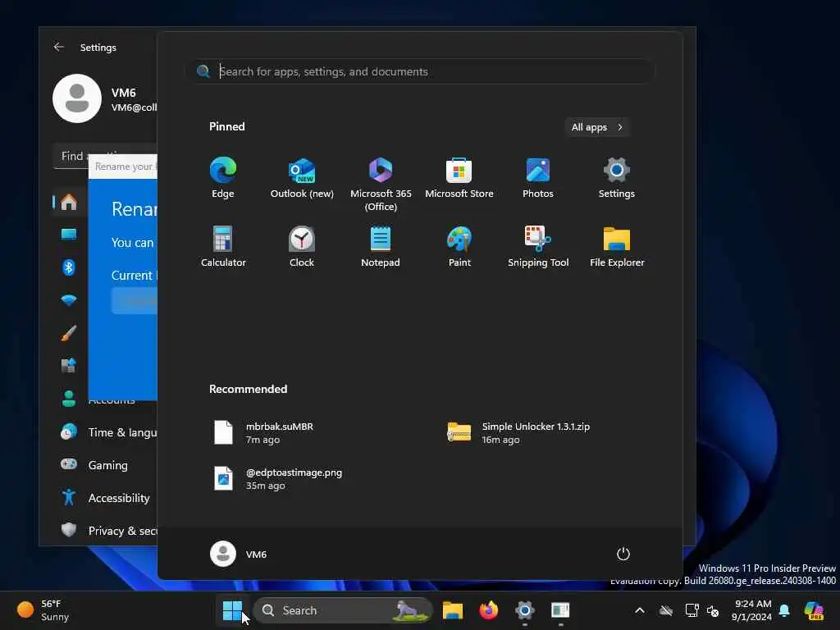Open Microsoft Store pinned app

[x=459, y=178]
